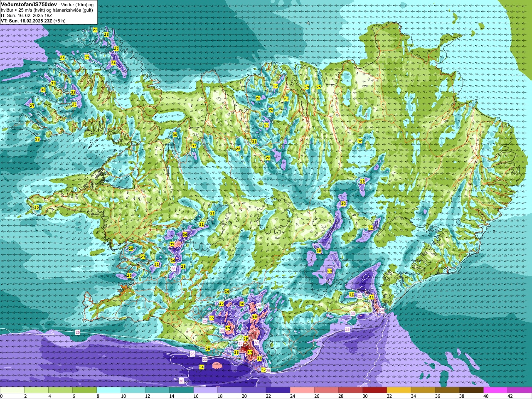This screenshot has height=399, width=532.
Task: Click the yellow gust label "59"
Action: point(246,339)
